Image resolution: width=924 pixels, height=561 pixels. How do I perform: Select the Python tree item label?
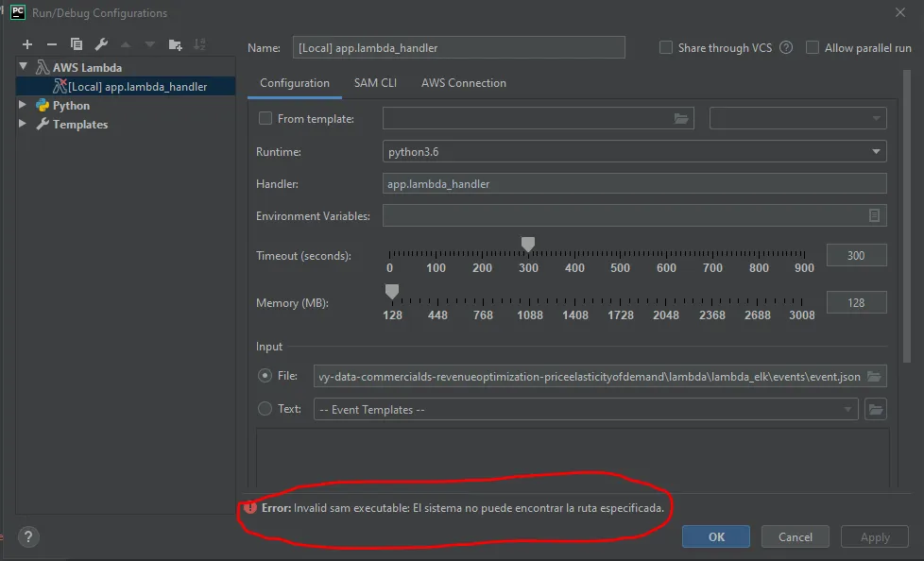point(71,106)
